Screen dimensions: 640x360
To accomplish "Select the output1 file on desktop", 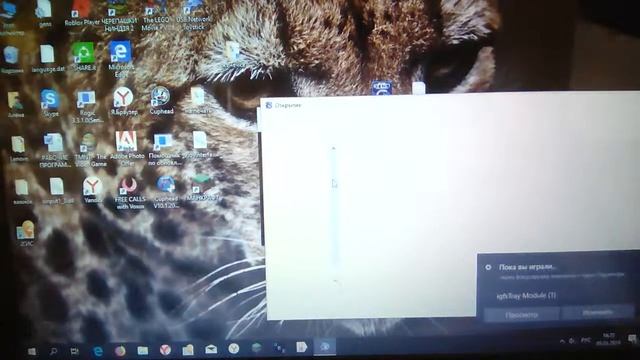I will point(57,191).
